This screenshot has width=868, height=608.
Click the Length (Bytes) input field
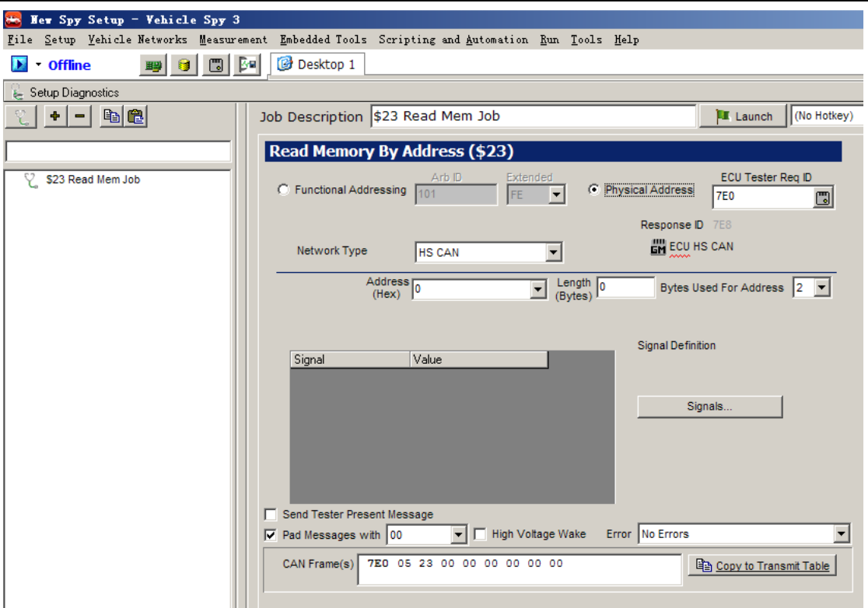coord(625,287)
